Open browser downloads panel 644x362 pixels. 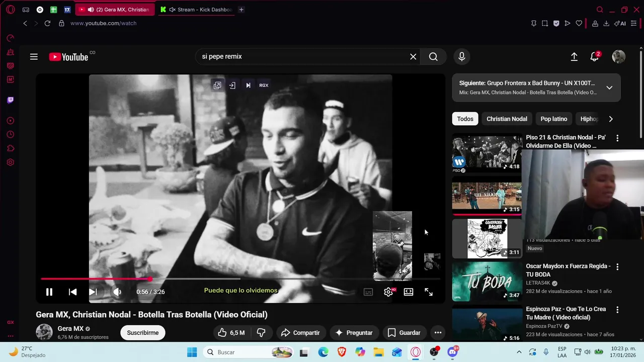point(606,23)
